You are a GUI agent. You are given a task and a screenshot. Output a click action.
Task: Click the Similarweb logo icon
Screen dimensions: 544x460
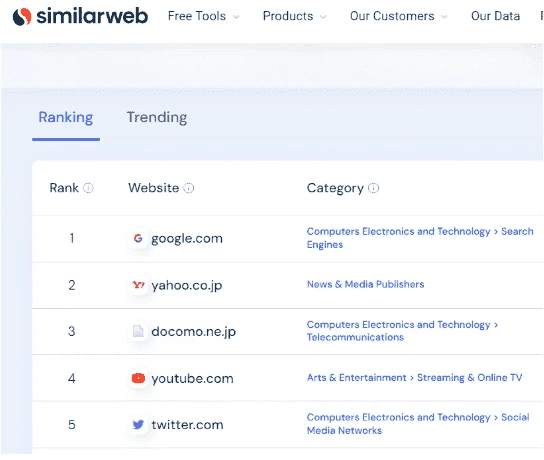22,16
